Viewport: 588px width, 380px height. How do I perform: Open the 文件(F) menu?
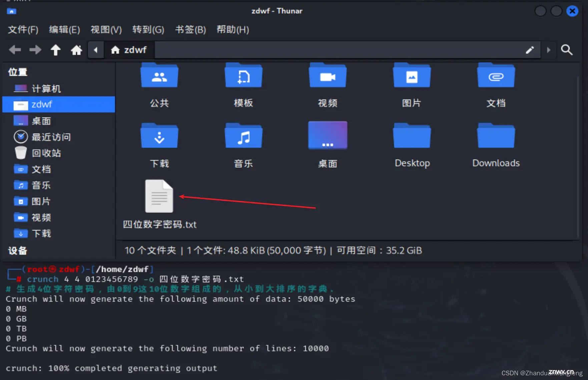pyautogui.click(x=23, y=30)
